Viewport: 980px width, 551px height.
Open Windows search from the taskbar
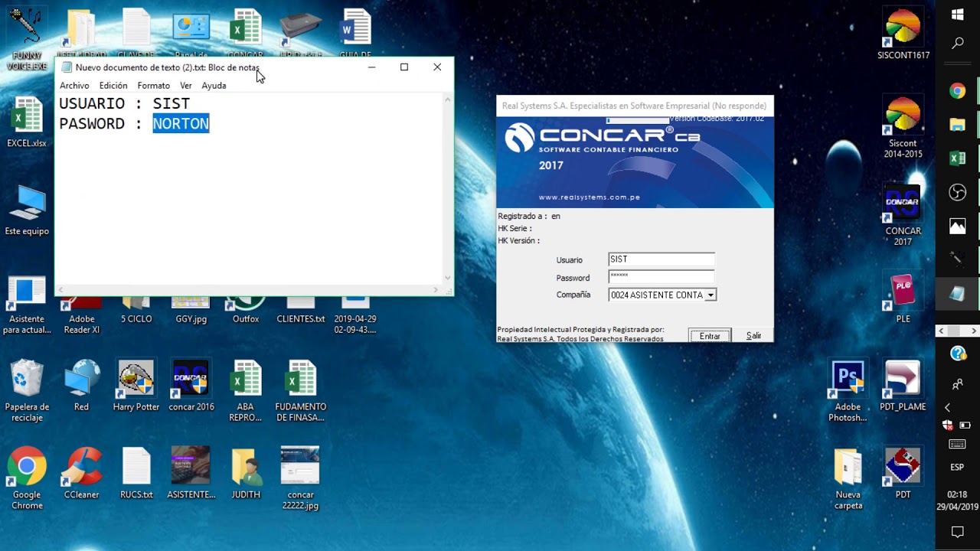coord(958,44)
